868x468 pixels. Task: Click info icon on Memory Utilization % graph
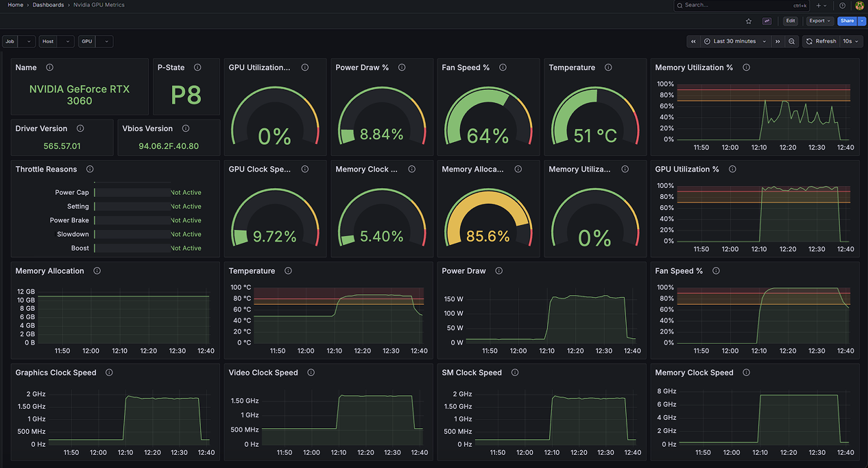click(746, 67)
